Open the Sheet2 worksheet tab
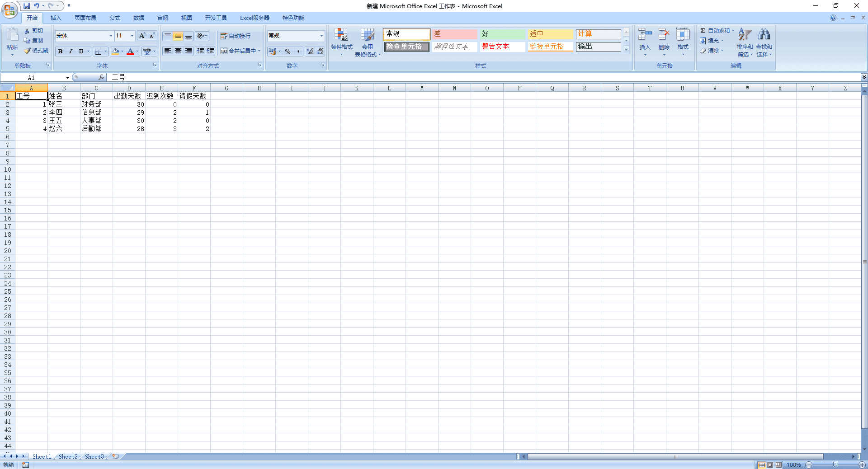868x469 pixels. (68, 457)
